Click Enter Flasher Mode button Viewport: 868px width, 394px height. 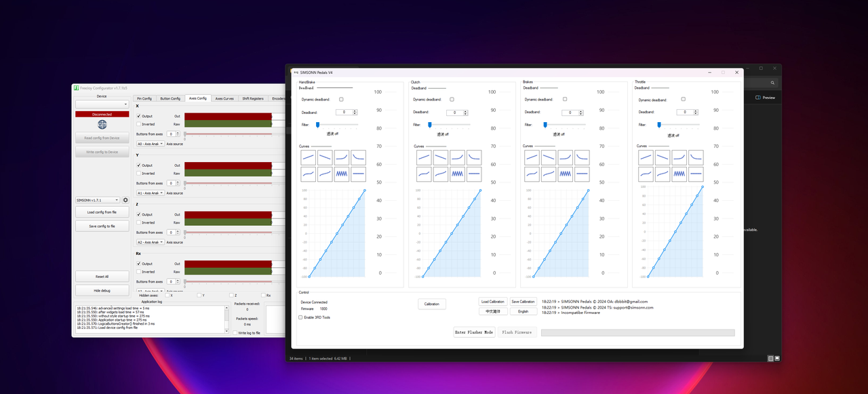[475, 332]
